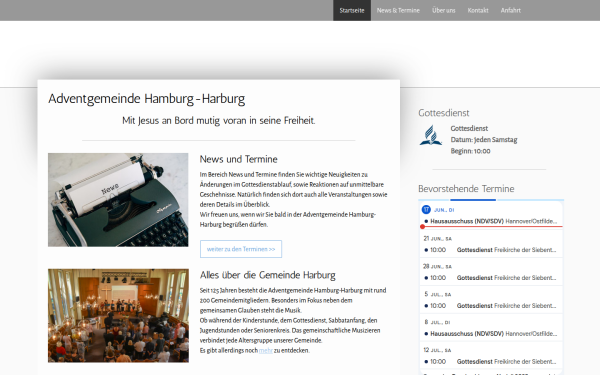This screenshot has width=600, height=375.
Task: Open Gottesdienst event on 28 Jun
Action: pos(491,278)
